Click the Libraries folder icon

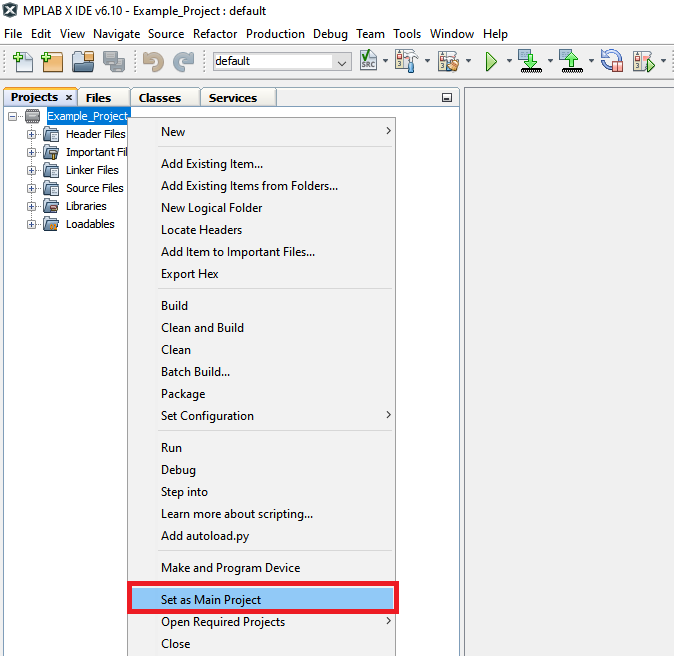pyautogui.click(x=51, y=206)
